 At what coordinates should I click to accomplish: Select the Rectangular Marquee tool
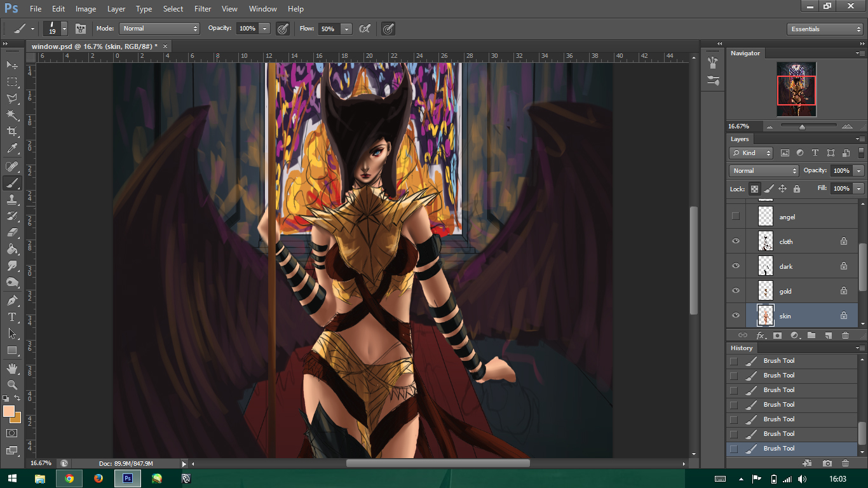point(12,82)
